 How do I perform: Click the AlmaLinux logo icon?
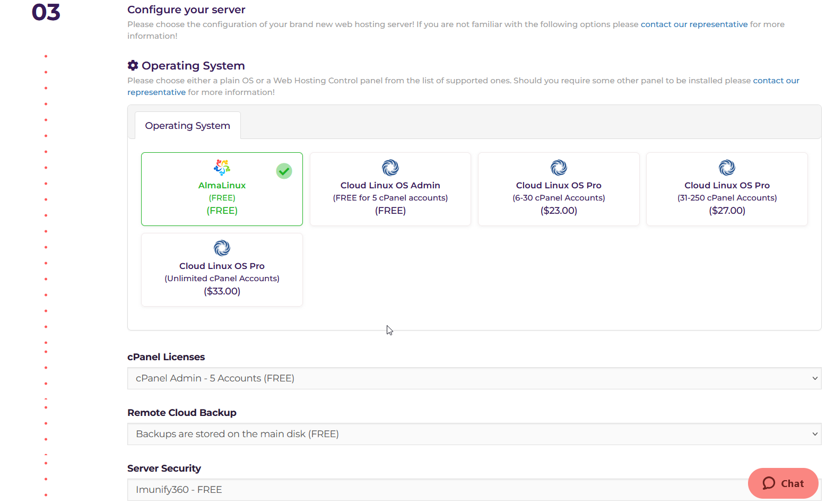pos(222,168)
